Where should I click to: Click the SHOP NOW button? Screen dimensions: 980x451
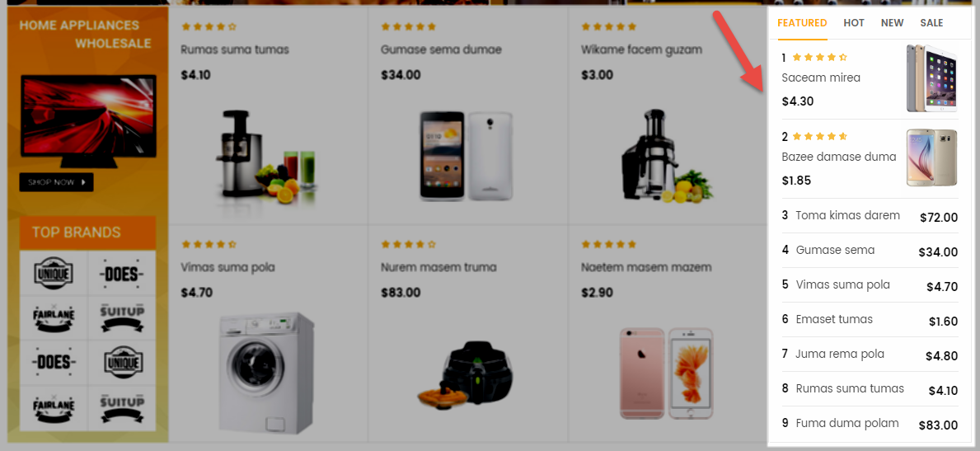[x=56, y=182]
